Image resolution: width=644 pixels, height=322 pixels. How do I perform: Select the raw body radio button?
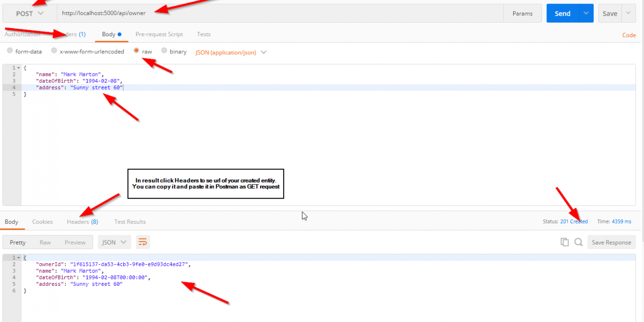[x=136, y=51]
